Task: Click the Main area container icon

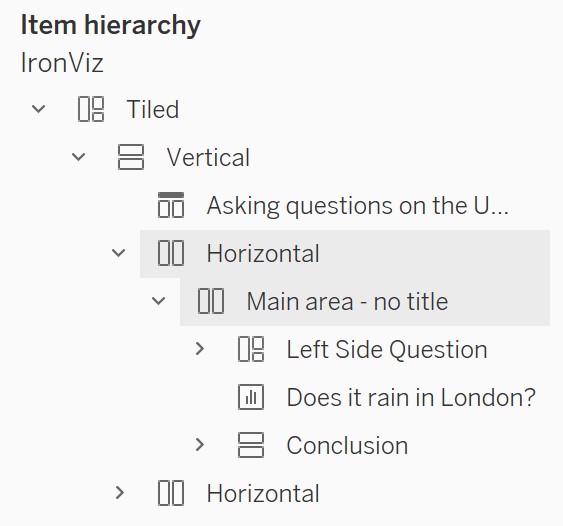Action: coord(211,301)
